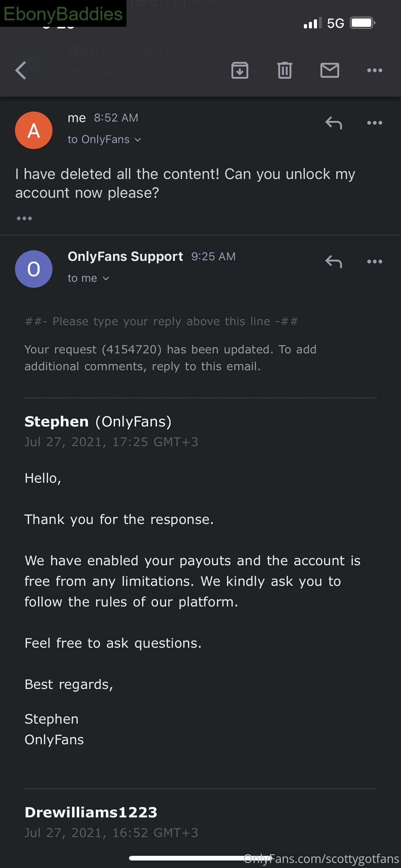Viewport: 401px width, 868px height.
Task: Tap the battery indicator in status bar
Action: [363, 23]
